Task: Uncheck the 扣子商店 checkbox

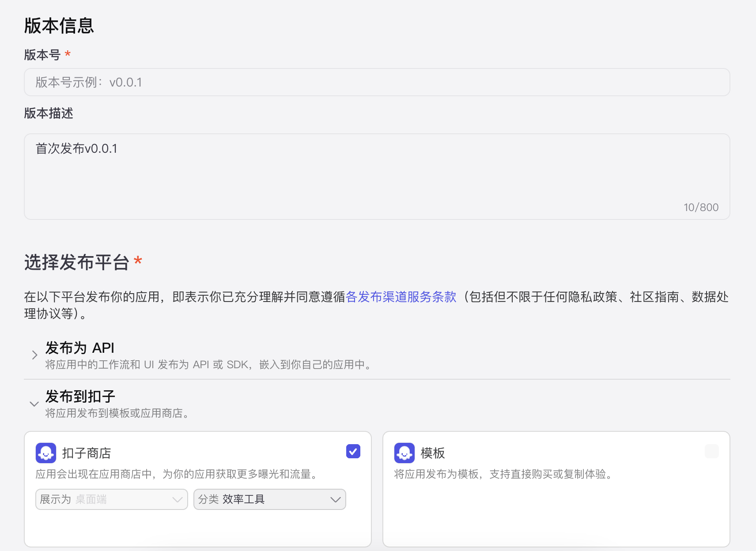Action: tap(353, 451)
